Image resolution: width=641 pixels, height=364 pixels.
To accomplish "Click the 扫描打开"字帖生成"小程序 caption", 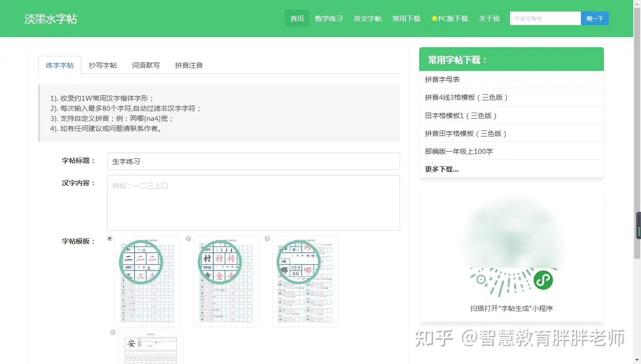I will 511,308.
